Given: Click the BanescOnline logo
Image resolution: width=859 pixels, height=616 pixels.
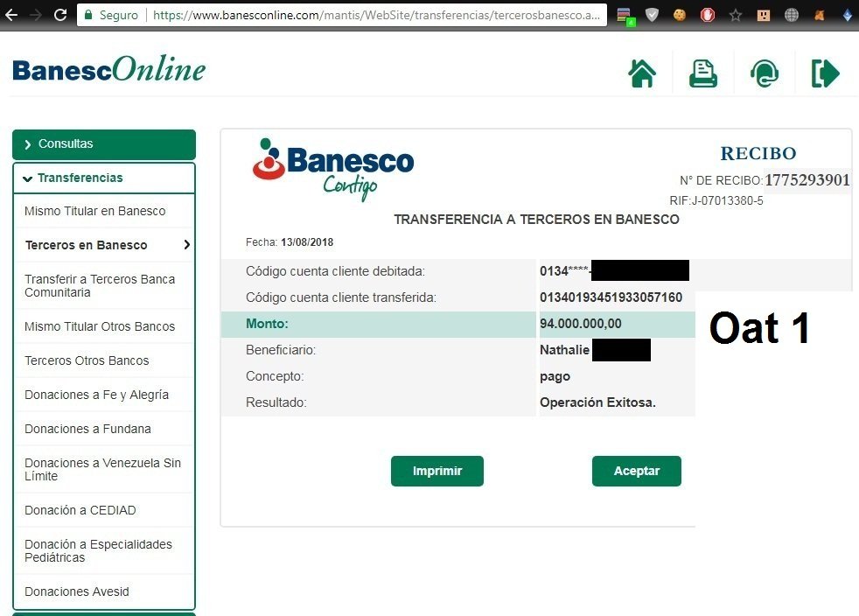Looking at the screenshot, I should coord(109,70).
